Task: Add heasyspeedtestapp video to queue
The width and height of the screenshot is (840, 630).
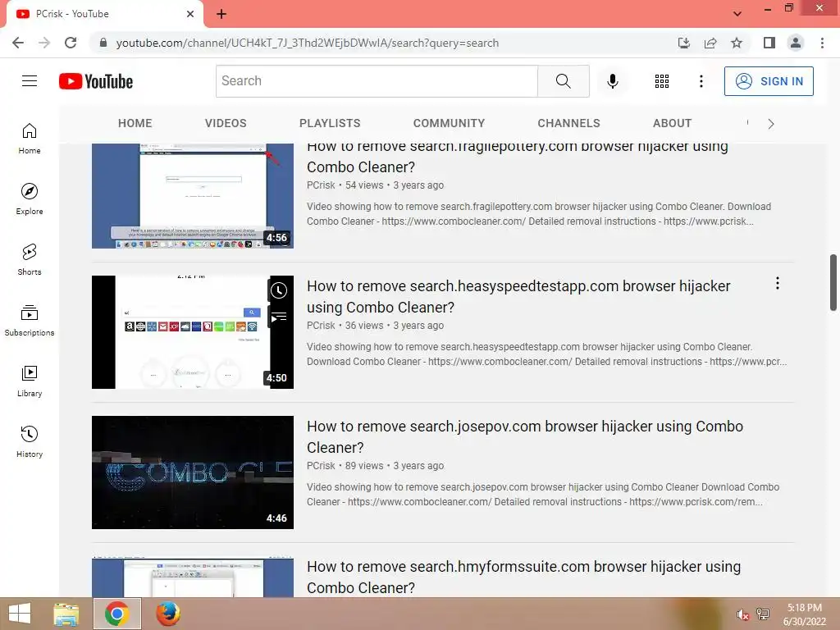Action: [279, 317]
